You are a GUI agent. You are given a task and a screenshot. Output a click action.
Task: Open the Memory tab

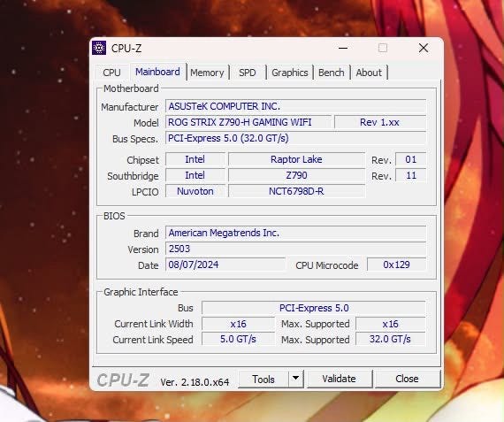[x=207, y=73]
